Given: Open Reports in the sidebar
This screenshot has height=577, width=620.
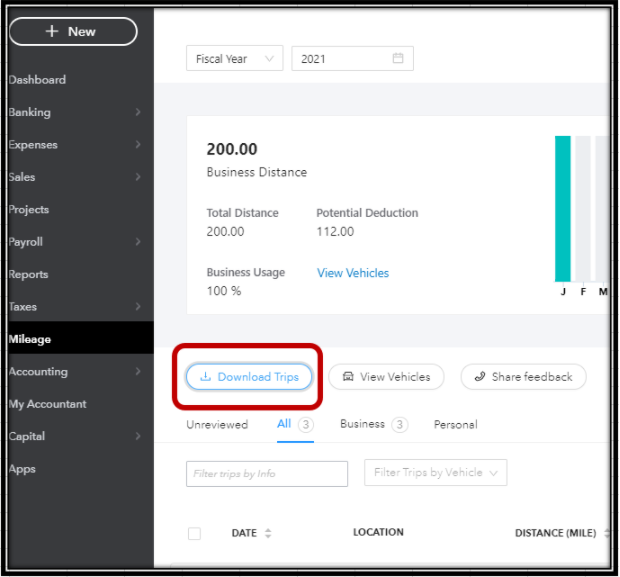Looking at the screenshot, I should pyautogui.click(x=29, y=275).
